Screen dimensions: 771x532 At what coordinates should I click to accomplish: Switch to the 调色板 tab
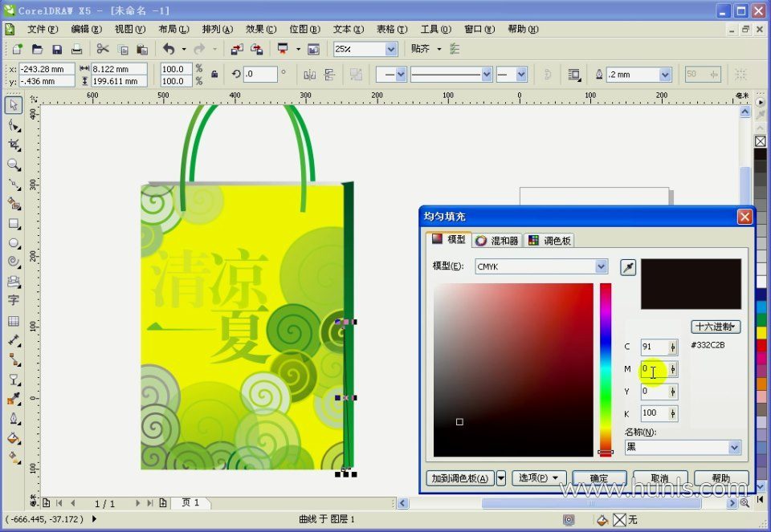click(550, 240)
